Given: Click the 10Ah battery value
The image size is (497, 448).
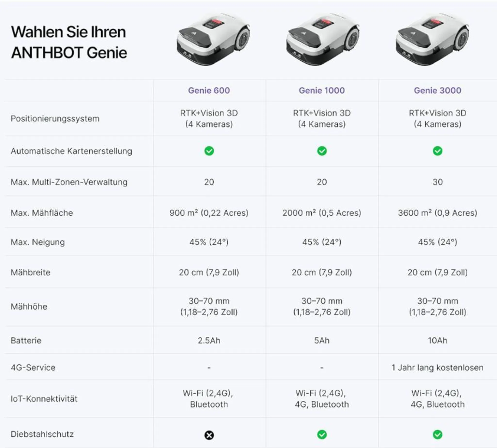Looking at the screenshot, I should 437,341.
